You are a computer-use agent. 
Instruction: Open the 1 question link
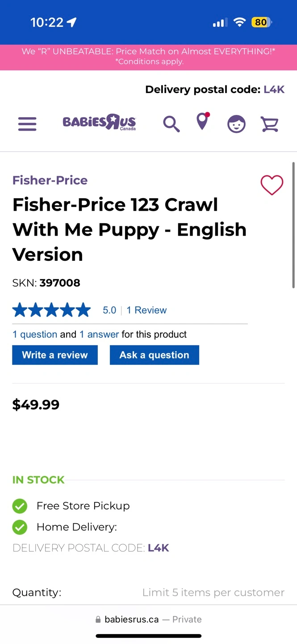pos(35,335)
